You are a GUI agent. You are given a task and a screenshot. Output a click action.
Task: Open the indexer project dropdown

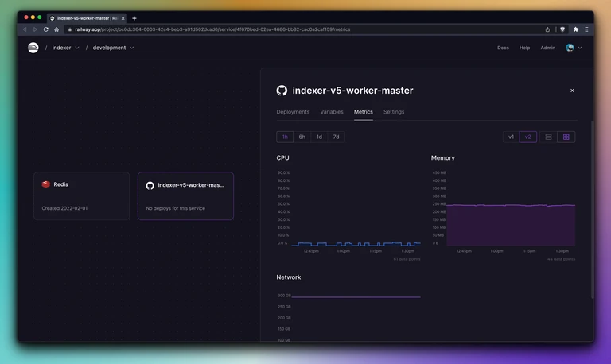tap(65, 48)
